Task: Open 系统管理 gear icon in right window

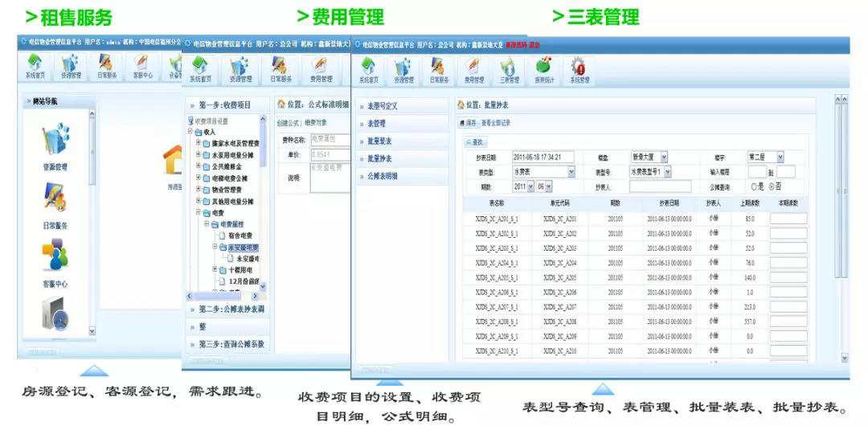Action: [579, 71]
